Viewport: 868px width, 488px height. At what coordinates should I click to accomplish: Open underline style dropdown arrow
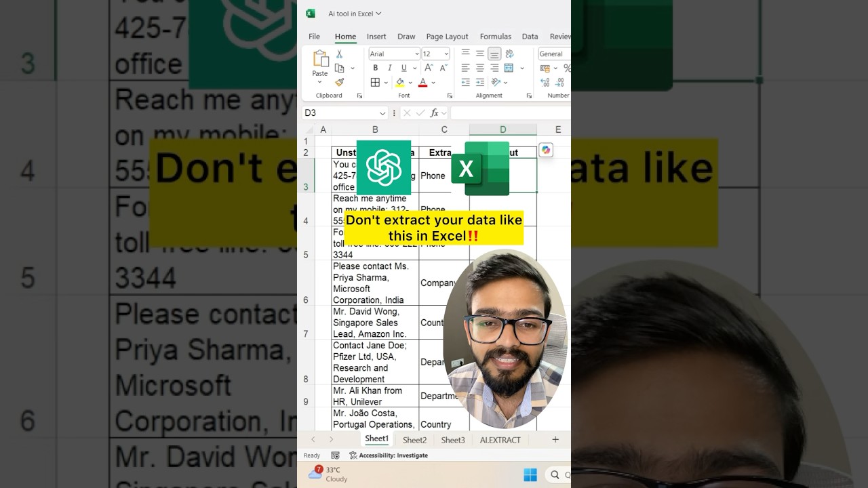[414, 68]
